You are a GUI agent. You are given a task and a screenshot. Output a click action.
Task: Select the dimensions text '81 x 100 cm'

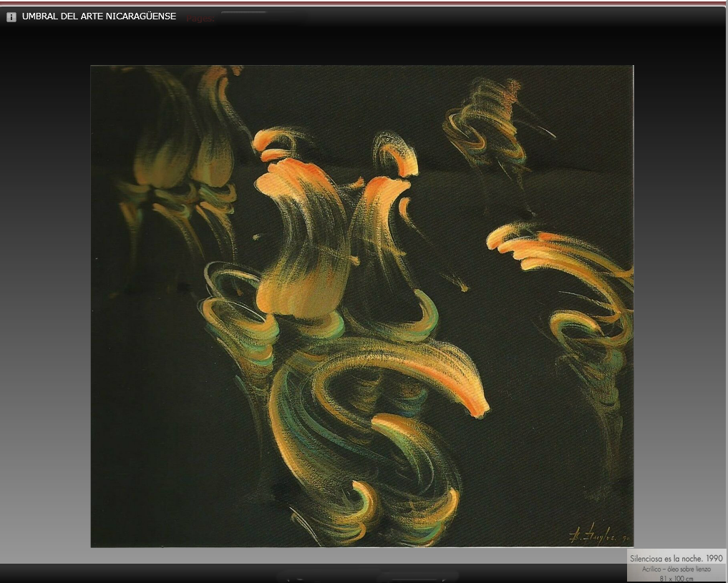point(676,579)
